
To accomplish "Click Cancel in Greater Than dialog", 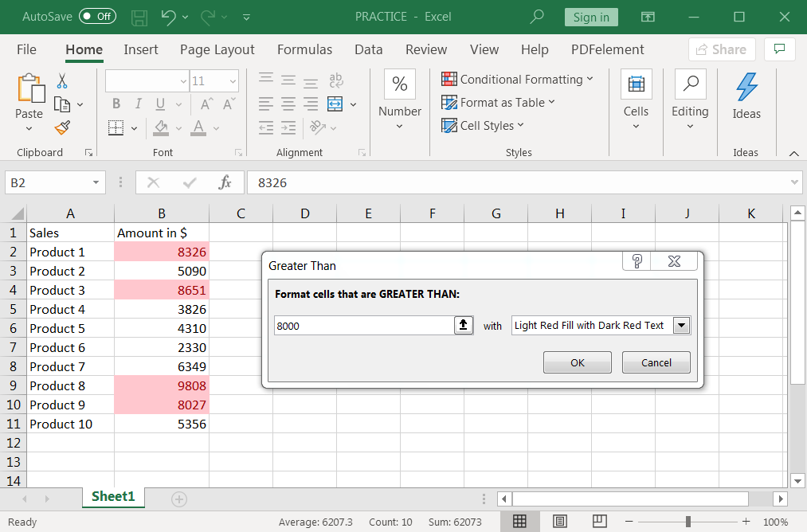I will tap(656, 362).
